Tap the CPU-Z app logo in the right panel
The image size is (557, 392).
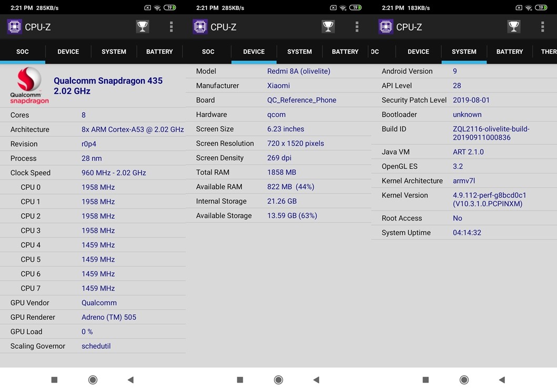pos(386,27)
